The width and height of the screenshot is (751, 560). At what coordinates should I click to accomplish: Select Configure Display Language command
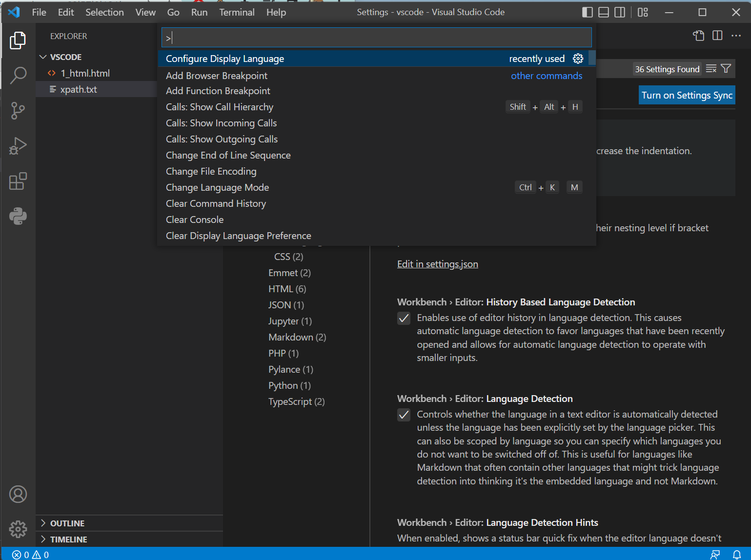pyautogui.click(x=373, y=59)
